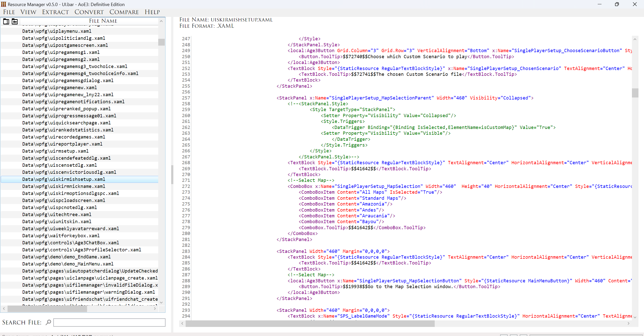Open the Compare menu
The width and height of the screenshot is (644, 336).
click(124, 12)
